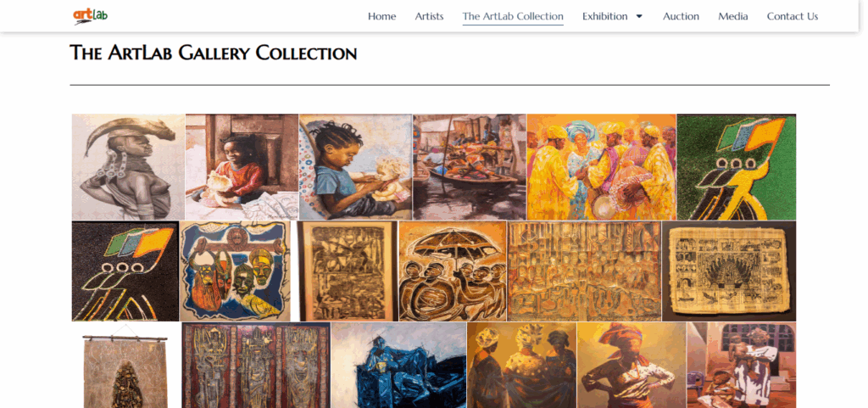Open the umbrella crowd carving artwork
This screenshot has height=408, width=868.
tap(453, 271)
